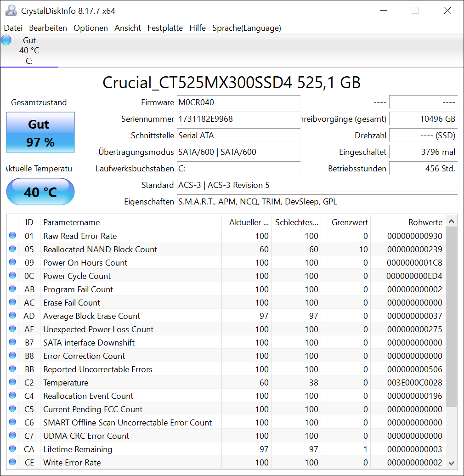
Task: Click status orb of Raw Read Error Rate
Action: click(x=12, y=235)
